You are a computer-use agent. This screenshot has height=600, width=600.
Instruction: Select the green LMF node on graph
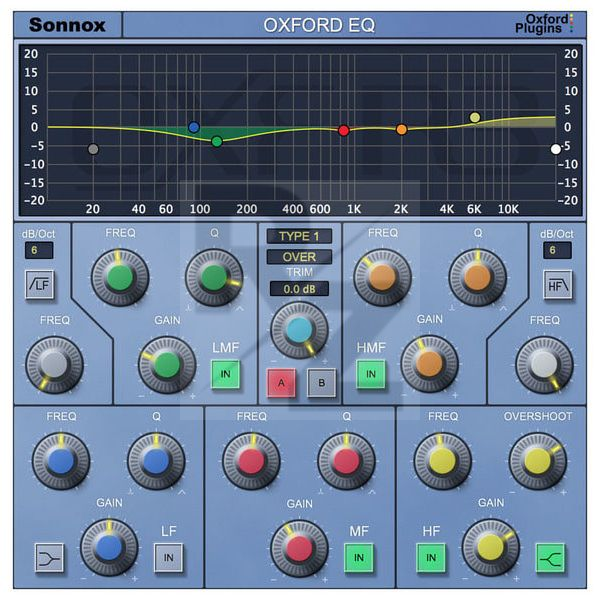[217, 142]
